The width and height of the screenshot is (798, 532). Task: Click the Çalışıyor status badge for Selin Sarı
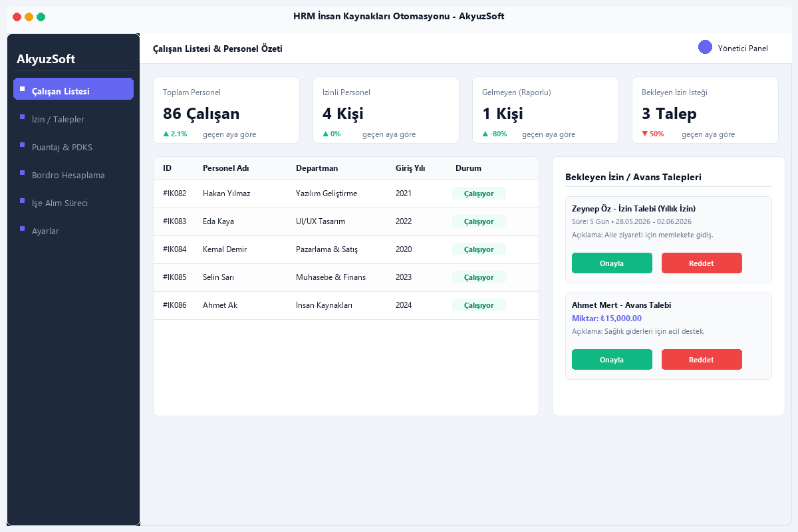pyautogui.click(x=479, y=277)
